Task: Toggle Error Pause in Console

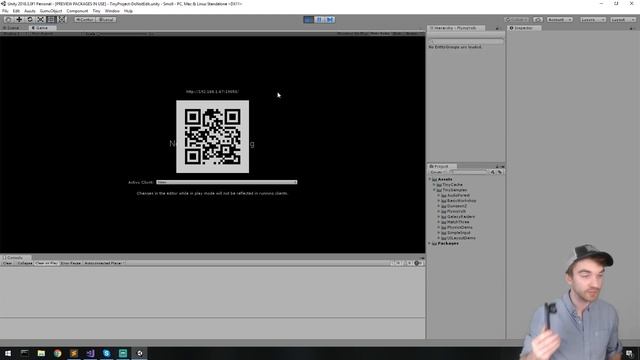Action: pyautogui.click(x=71, y=263)
